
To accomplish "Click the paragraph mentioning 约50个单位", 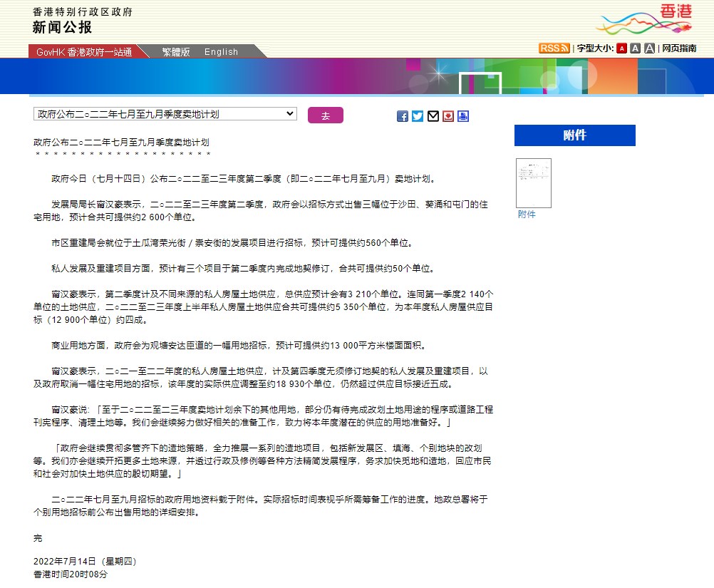I will pos(243,269).
